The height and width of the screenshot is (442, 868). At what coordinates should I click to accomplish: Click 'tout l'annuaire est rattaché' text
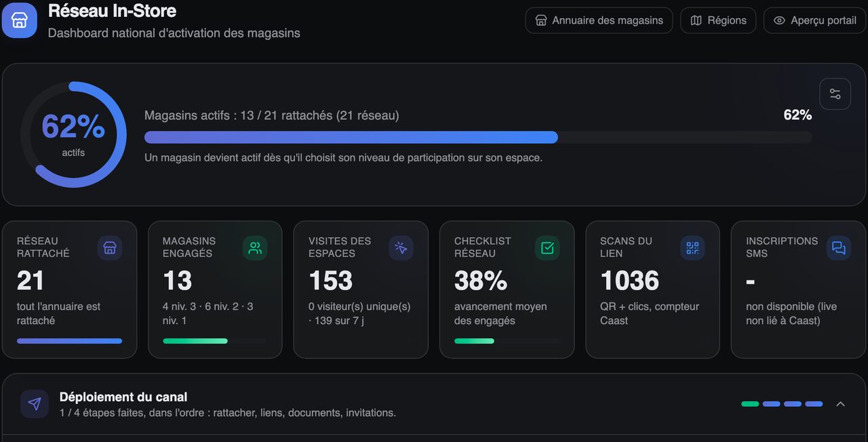58,313
